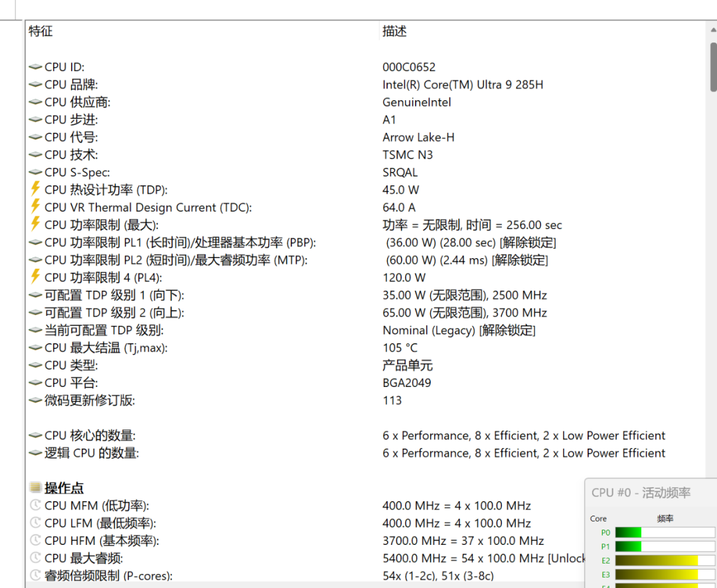Select the clock icon for CPU LFM (最低频率)
The image size is (717, 588).
pyautogui.click(x=35, y=522)
